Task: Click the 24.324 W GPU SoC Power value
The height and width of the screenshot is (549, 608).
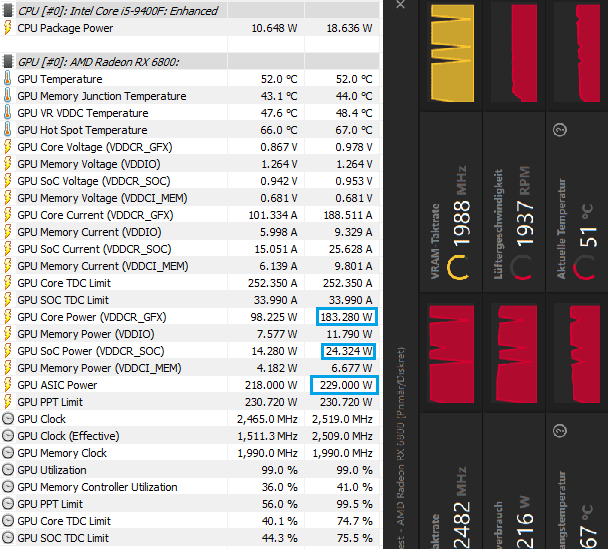Action: click(349, 351)
